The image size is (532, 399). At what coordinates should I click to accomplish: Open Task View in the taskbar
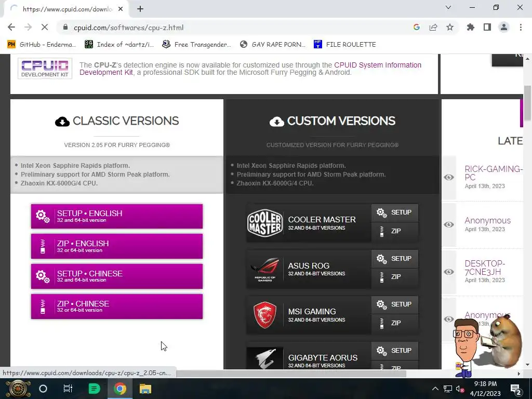pyautogui.click(x=68, y=389)
